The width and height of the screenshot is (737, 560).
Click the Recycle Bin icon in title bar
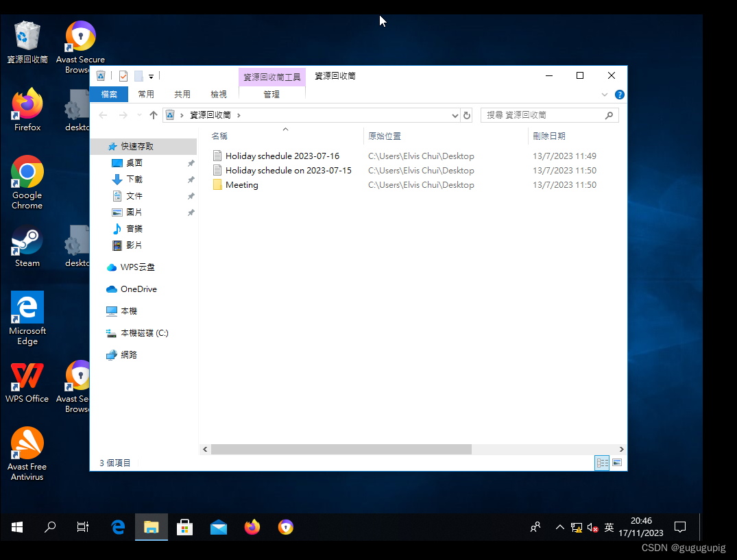click(101, 75)
